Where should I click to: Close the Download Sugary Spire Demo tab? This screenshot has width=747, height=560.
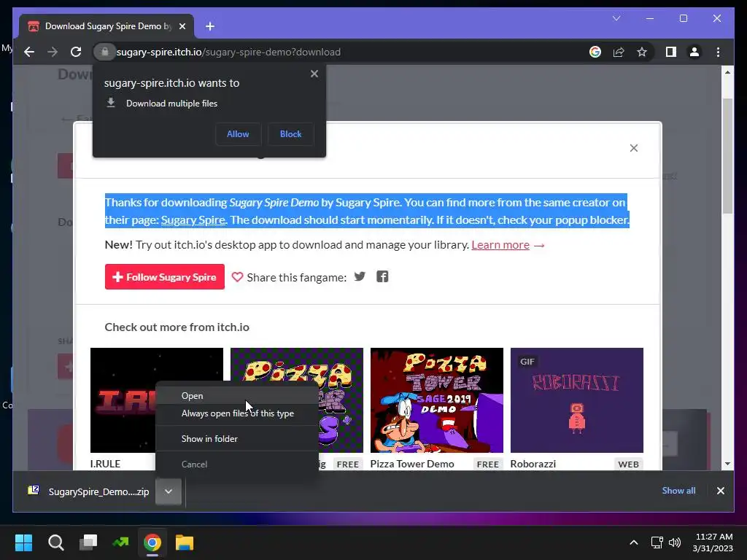(182, 26)
